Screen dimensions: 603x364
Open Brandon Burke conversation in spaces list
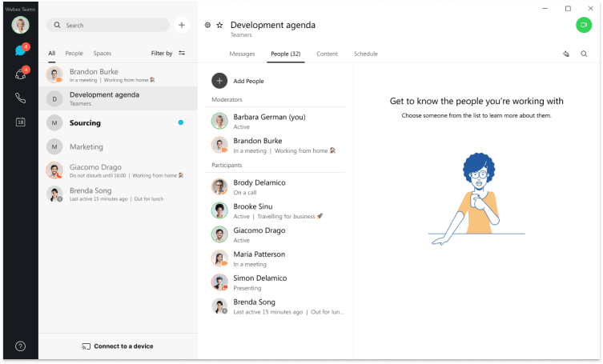click(118, 75)
